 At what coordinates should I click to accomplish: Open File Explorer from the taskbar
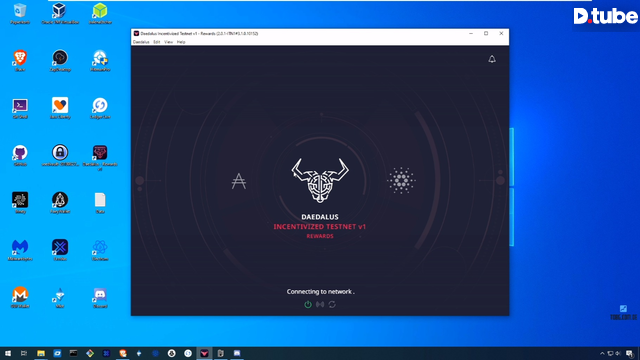(41, 353)
